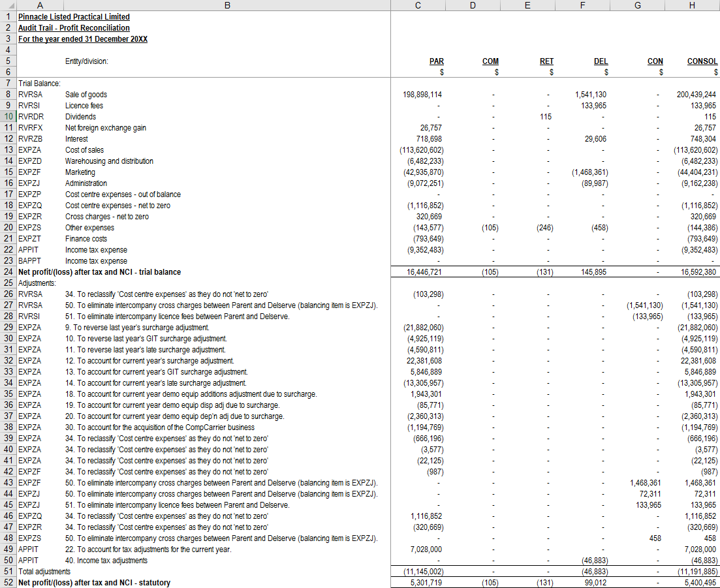
Task: Select row header 10
Action: click(x=8, y=116)
